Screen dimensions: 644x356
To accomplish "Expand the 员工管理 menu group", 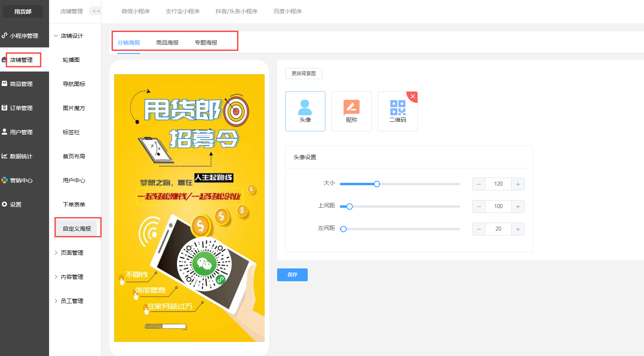I will [56, 301].
